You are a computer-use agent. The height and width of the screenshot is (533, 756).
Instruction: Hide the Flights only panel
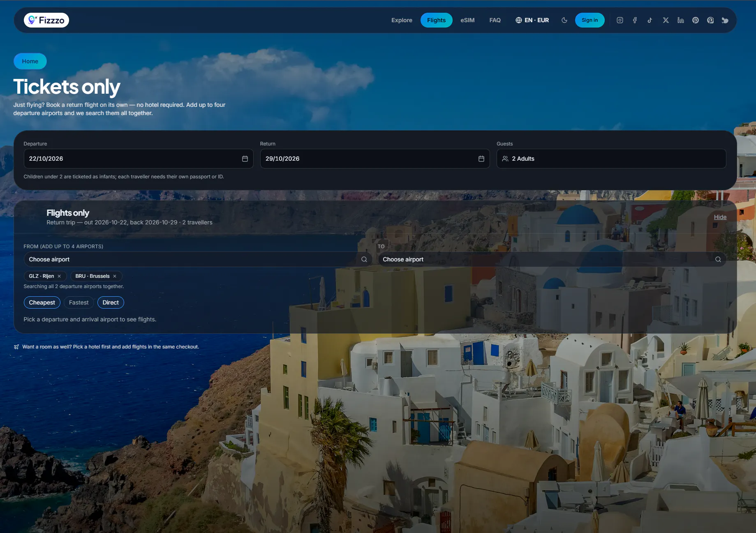pyautogui.click(x=720, y=217)
